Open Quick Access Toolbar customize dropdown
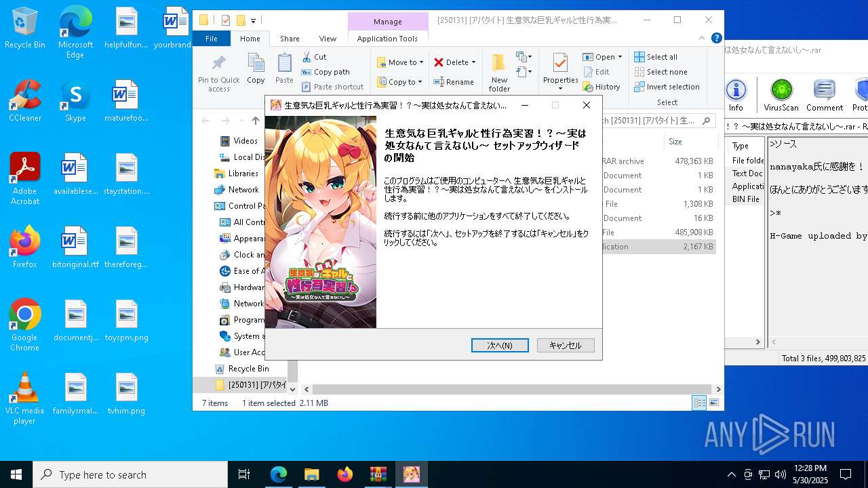The width and height of the screenshot is (868, 488). coord(254,20)
